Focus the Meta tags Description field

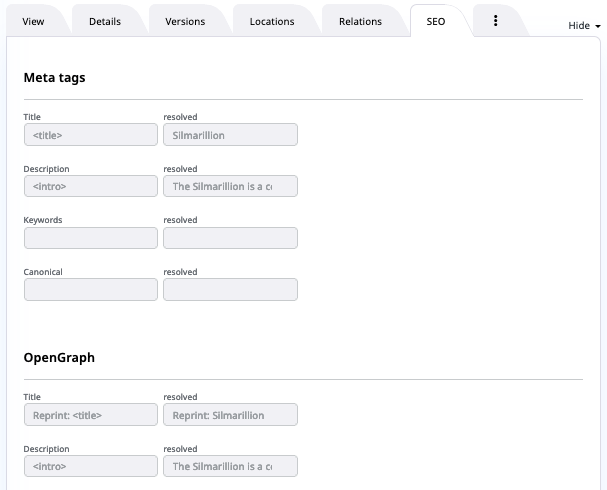point(90,186)
